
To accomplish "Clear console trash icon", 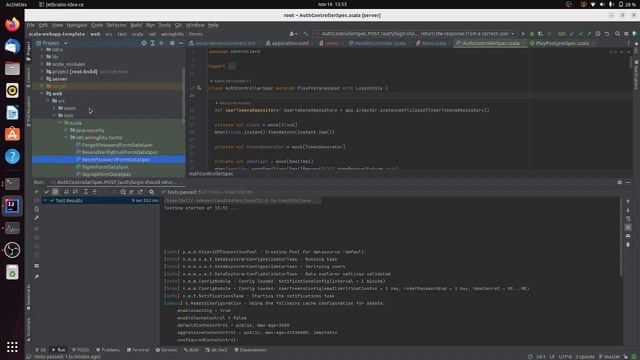I will [628, 244].
